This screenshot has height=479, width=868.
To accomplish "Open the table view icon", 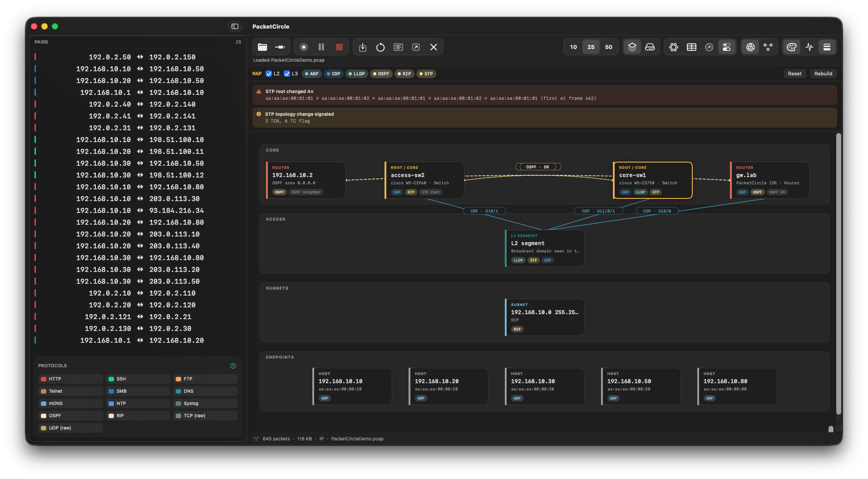I will (x=691, y=47).
